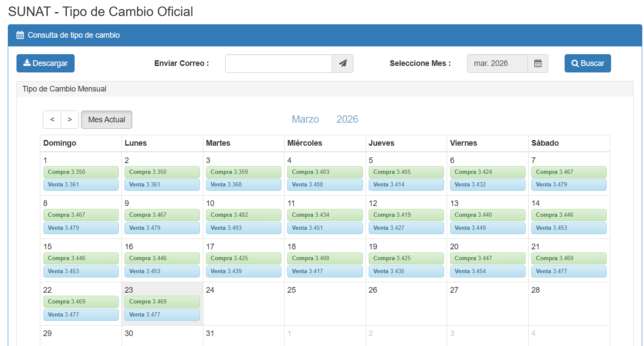Image resolution: width=644 pixels, height=346 pixels.
Task: Open the calendar icon next to month field
Action: [538, 63]
